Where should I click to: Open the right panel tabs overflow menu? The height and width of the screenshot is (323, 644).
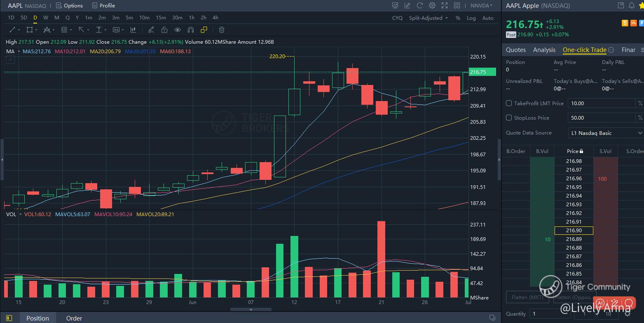tap(642, 50)
